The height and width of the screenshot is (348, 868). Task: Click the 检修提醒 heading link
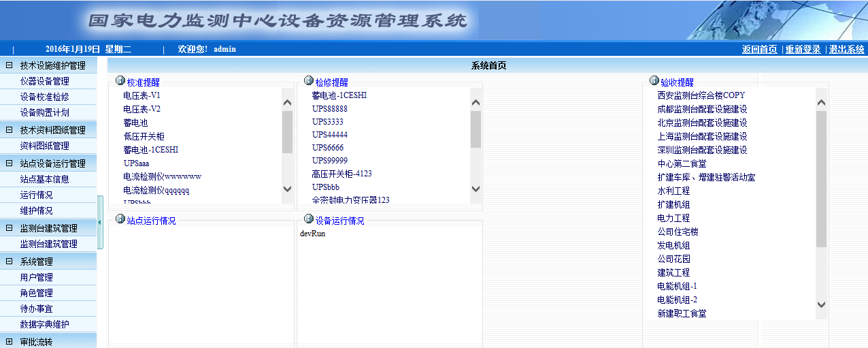[332, 82]
